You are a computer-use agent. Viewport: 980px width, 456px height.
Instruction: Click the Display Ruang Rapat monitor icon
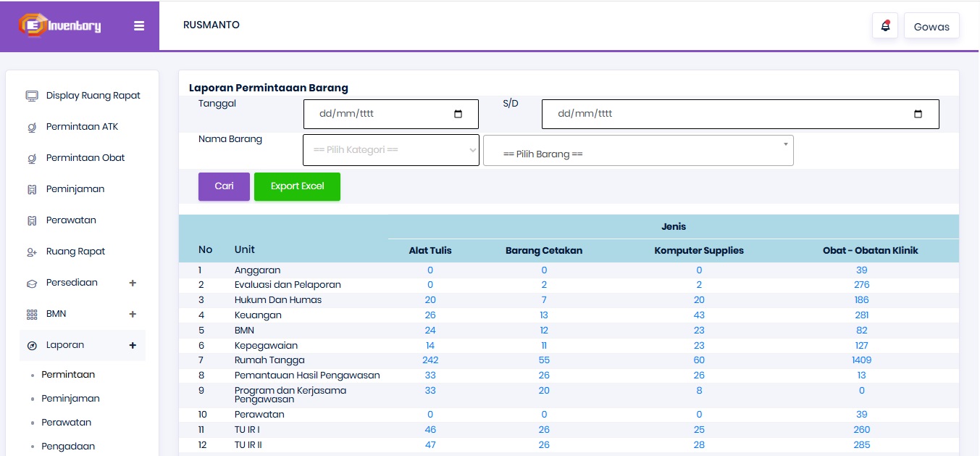point(32,96)
